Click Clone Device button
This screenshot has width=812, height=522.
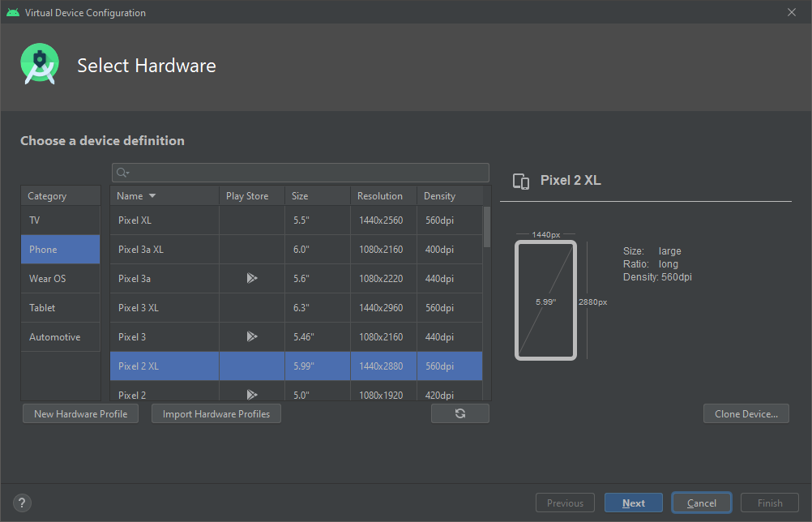[746, 413]
